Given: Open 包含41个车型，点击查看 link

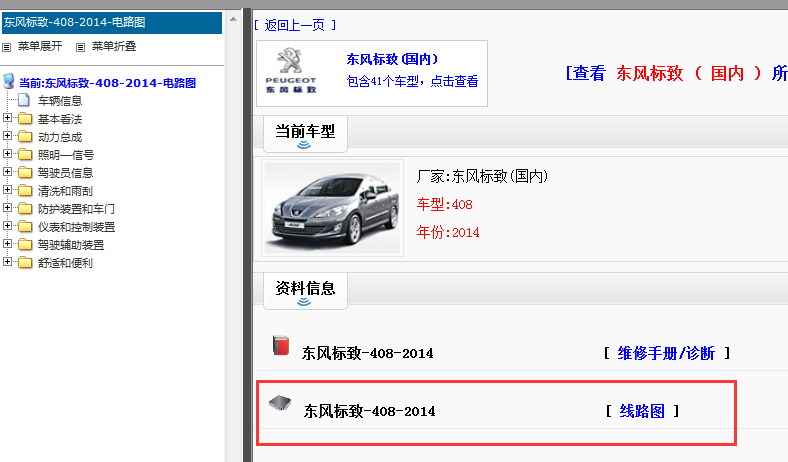Looking at the screenshot, I should click(x=412, y=81).
